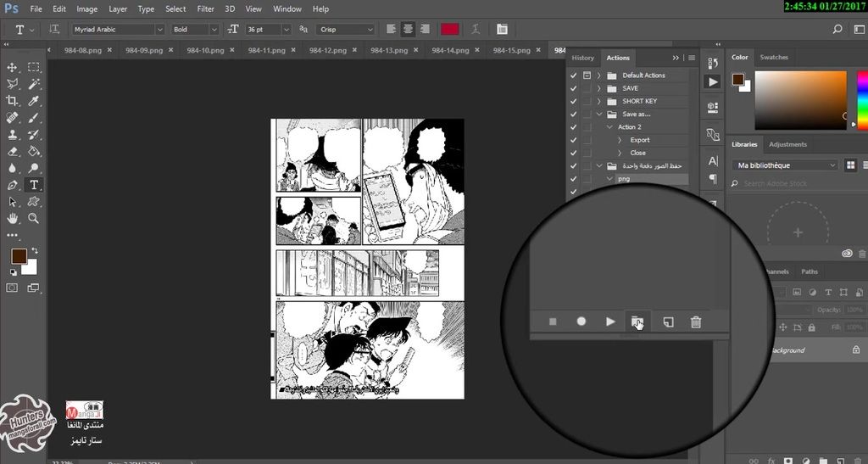Screen dimensions: 868x464
Task: Open the Window menu
Action: pos(287,8)
